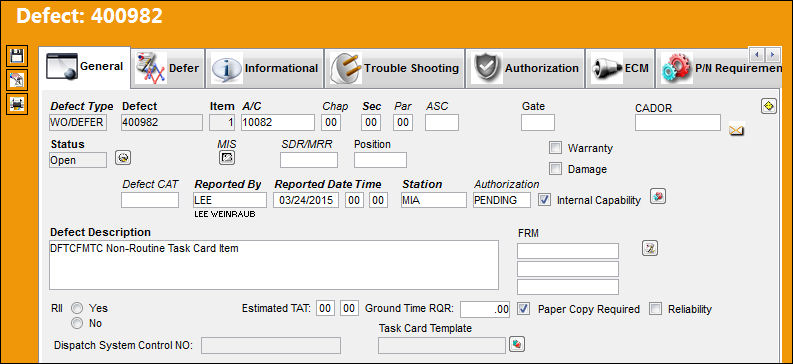Click the Task Card Template field
Viewport: 793px width, 364px height.
442,345
